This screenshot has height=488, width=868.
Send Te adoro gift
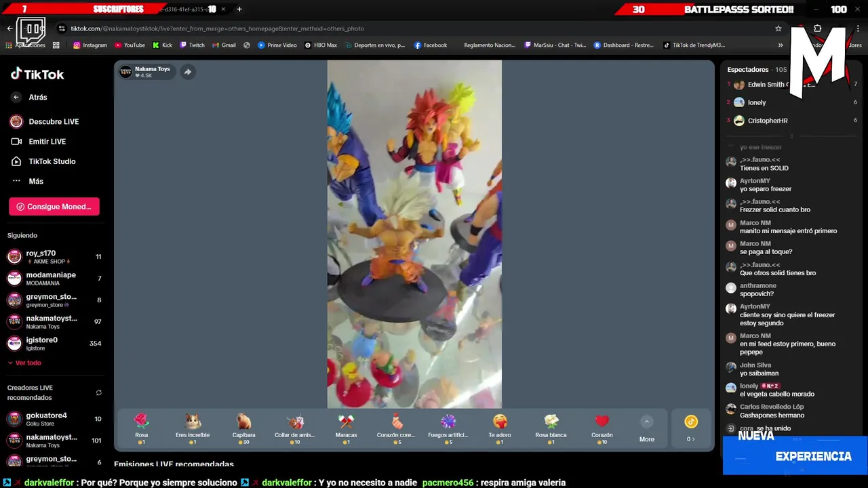(500, 429)
